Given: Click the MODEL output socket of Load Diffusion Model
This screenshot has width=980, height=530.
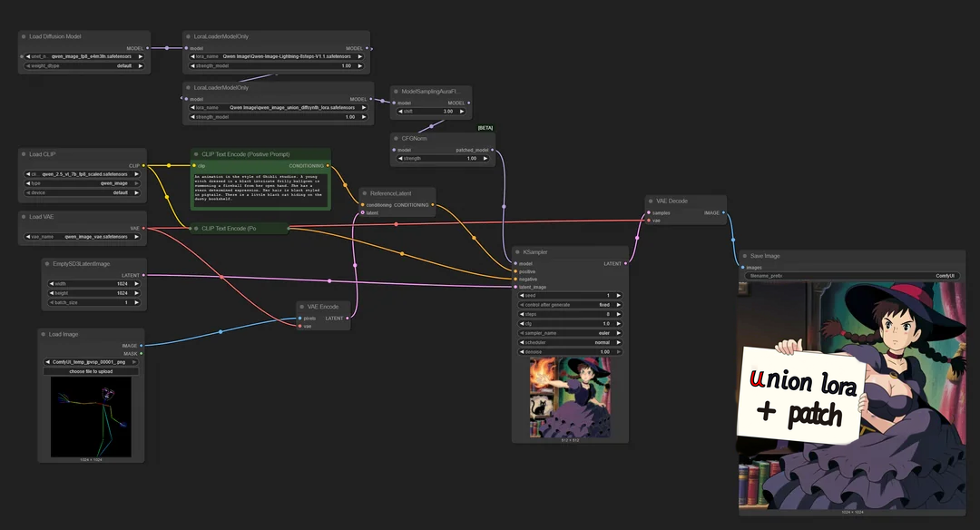Looking at the screenshot, I should (x=148, y=48).
